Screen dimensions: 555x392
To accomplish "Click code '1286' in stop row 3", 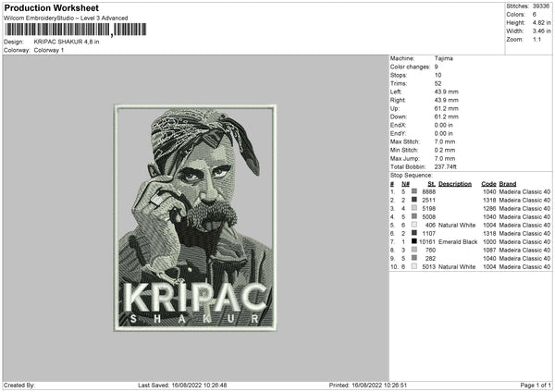I will click(489, 209).
